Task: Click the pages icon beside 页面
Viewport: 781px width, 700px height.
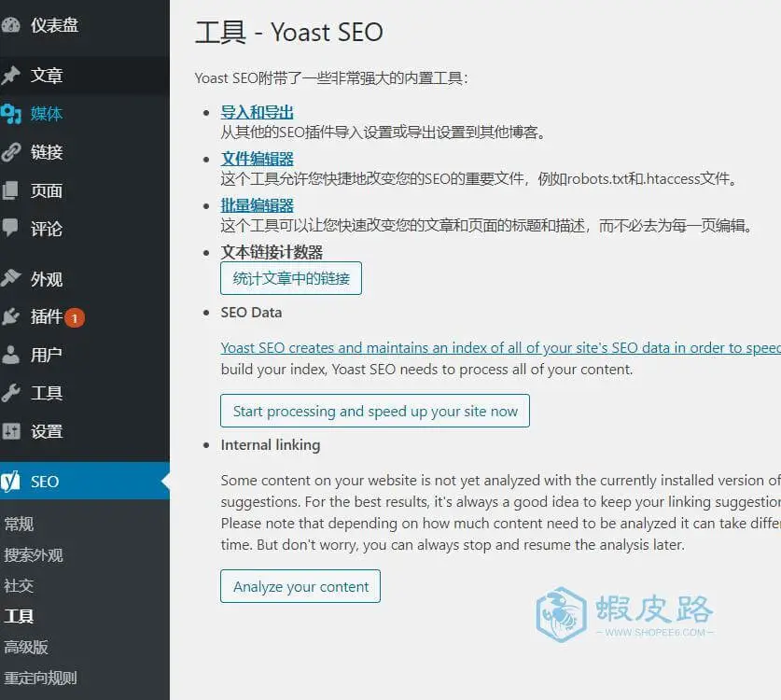Action: point(10,190)
